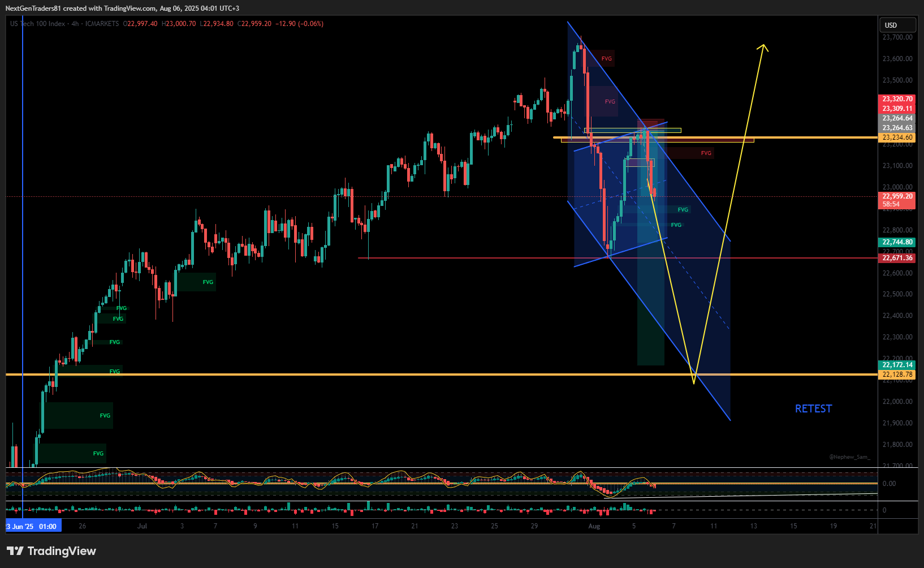924x568 pixels.
Task: Click the '29' date on the time axis
Action: (534, 526)
